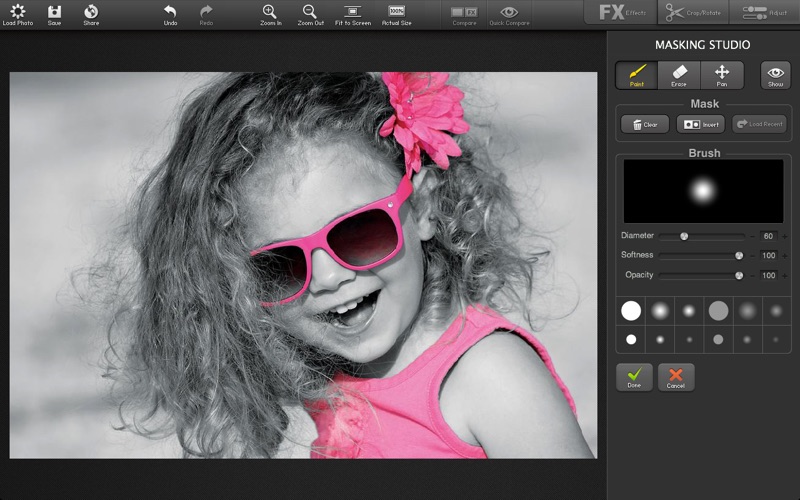Switch to the Crop/Rotate tab

pyautogui.click(x=695, y=13)
